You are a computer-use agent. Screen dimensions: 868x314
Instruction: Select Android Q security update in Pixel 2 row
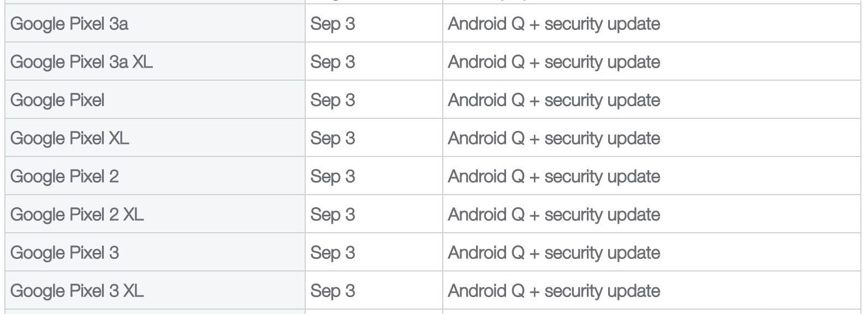pos(554,177)
